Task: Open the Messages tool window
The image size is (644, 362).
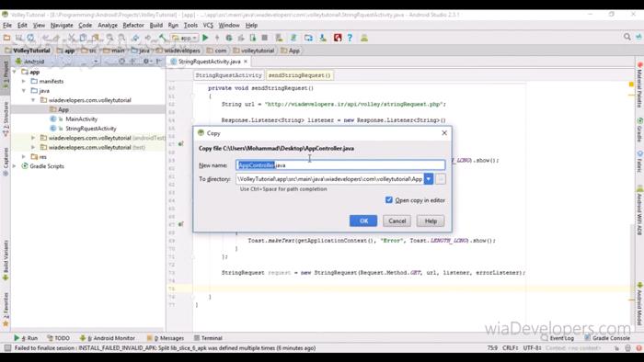Action: [x=166, y=338]
